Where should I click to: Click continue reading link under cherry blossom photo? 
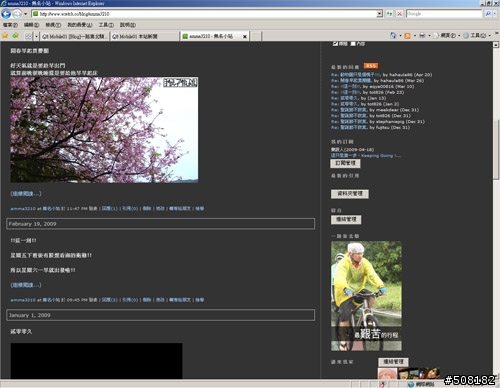pos(26,193)
